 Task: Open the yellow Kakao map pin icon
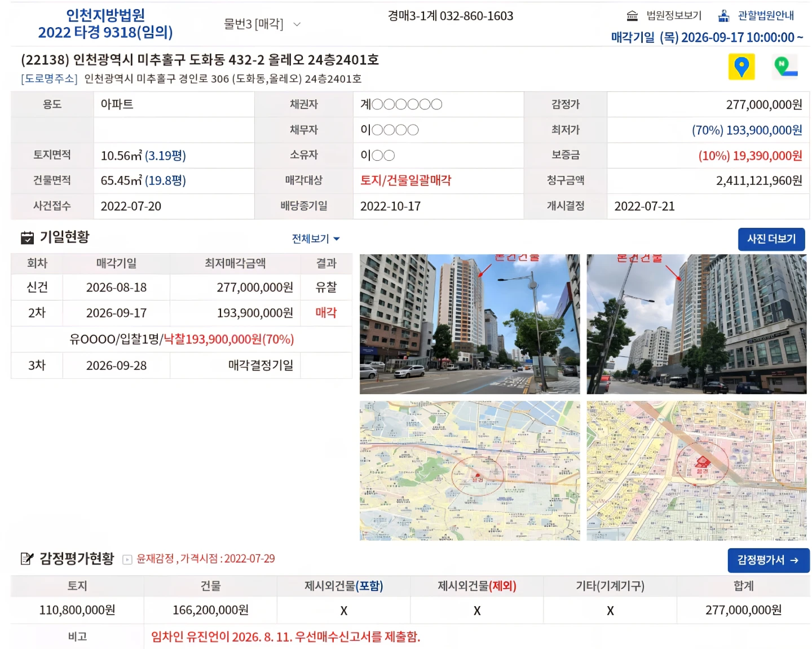742,67
